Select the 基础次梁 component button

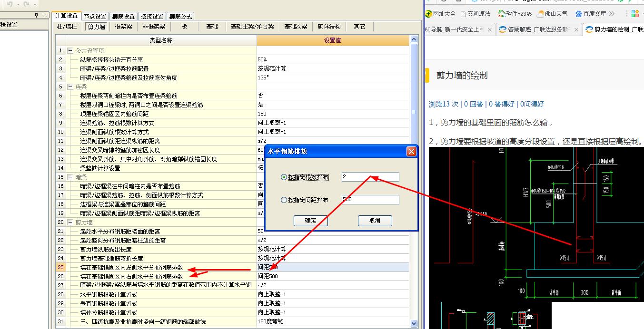click(x=296, y=27)
